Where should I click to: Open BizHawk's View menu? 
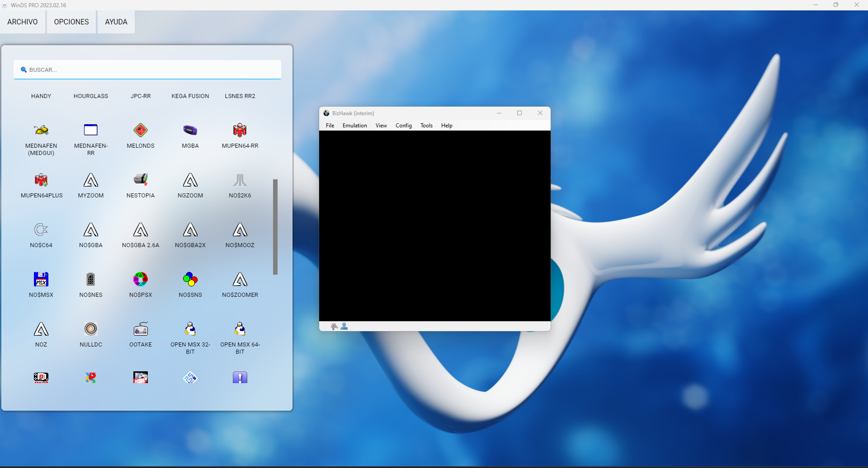point(381,126)
